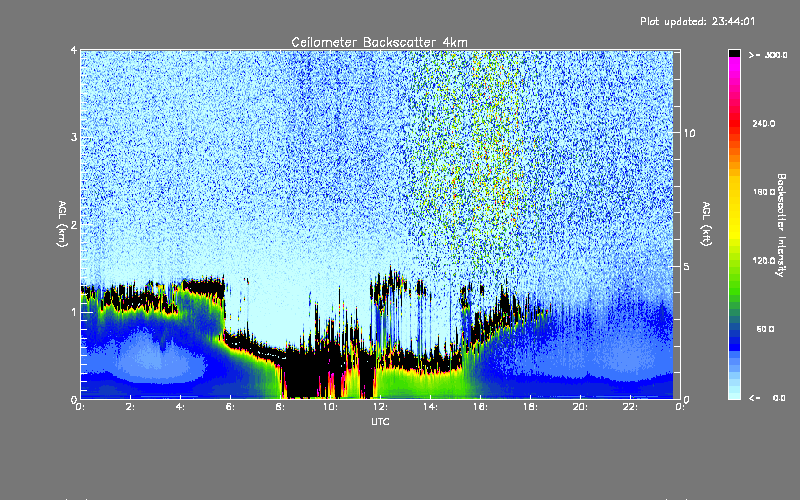Click the '6:' x-axis tick label
Viewport: 800px width, 500px height.
pos(230,407)
